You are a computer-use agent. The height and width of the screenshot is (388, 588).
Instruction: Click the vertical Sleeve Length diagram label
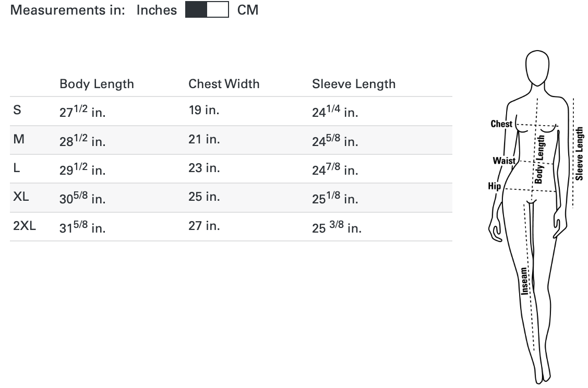[579, 154]
